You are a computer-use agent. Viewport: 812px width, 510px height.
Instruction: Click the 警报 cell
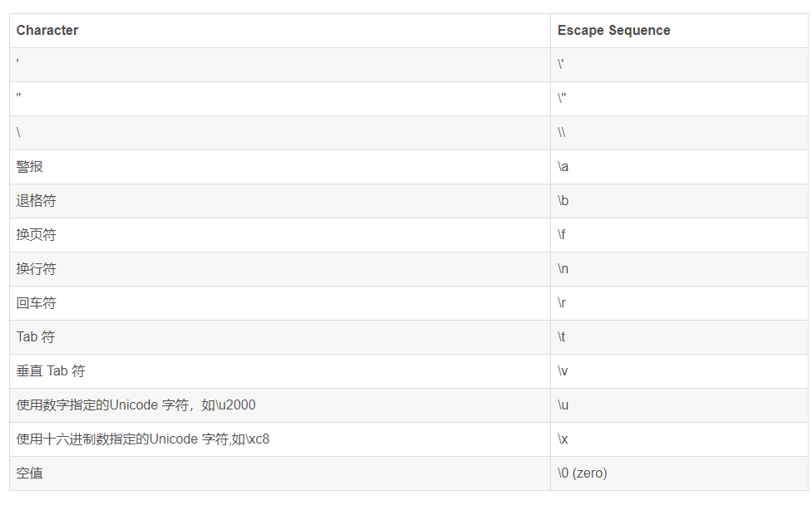279,167
